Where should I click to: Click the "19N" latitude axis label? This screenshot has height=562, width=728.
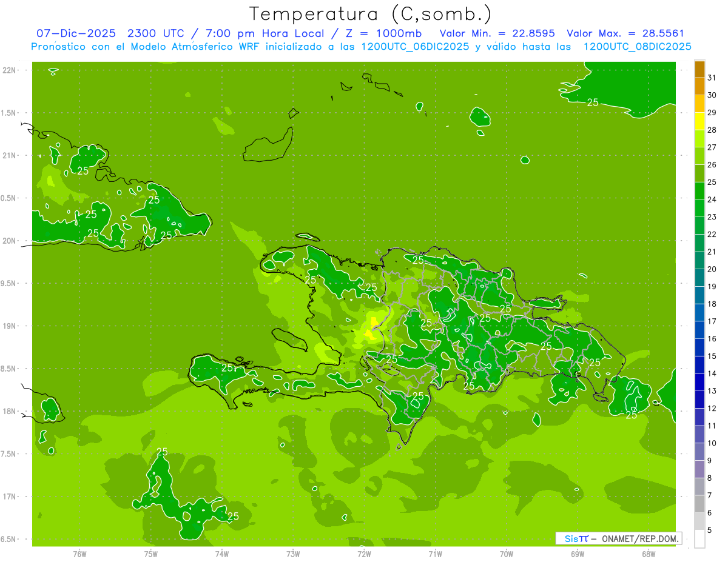[x=10, y=326]
